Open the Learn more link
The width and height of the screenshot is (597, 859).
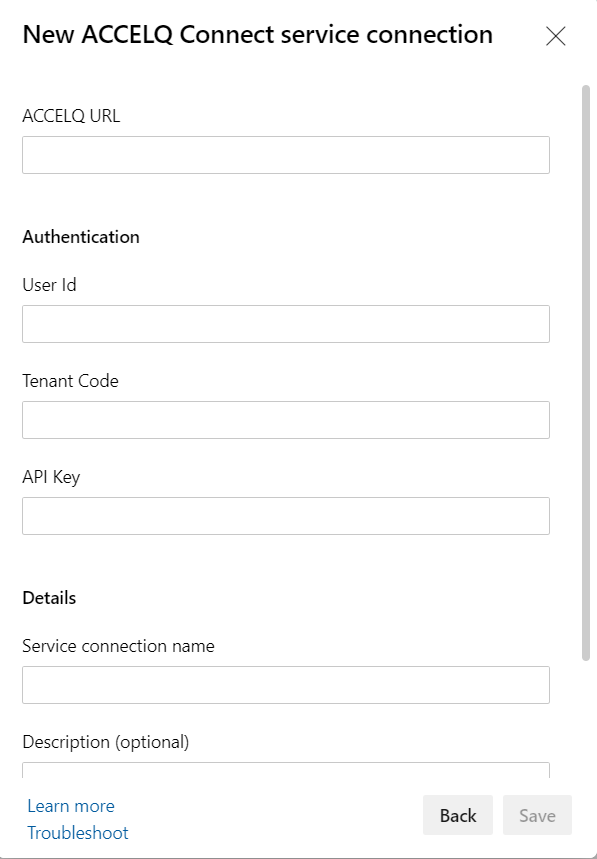point(71,806)
